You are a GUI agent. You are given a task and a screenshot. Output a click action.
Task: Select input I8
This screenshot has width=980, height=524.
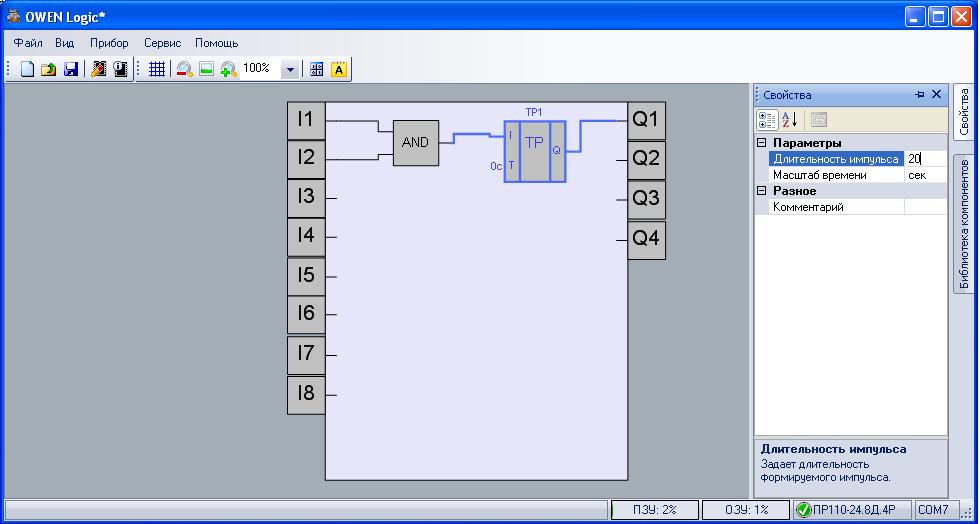[x=306, y=395]
